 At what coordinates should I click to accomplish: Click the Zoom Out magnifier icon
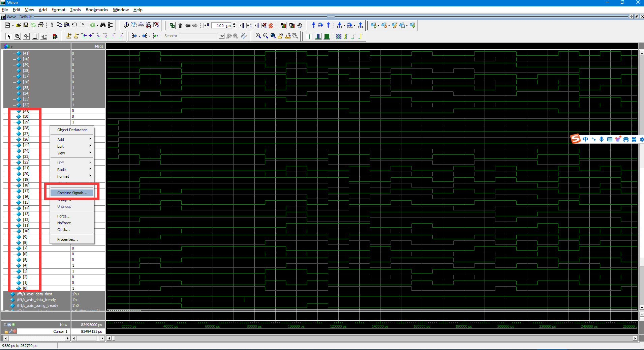[266, 36]
